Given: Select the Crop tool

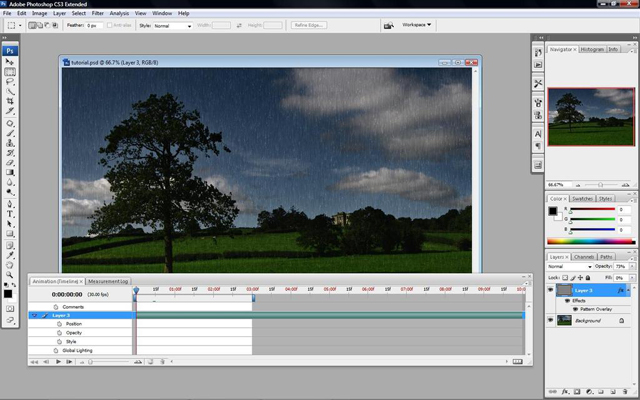Looking at the screenshot, I should point(10,101).
